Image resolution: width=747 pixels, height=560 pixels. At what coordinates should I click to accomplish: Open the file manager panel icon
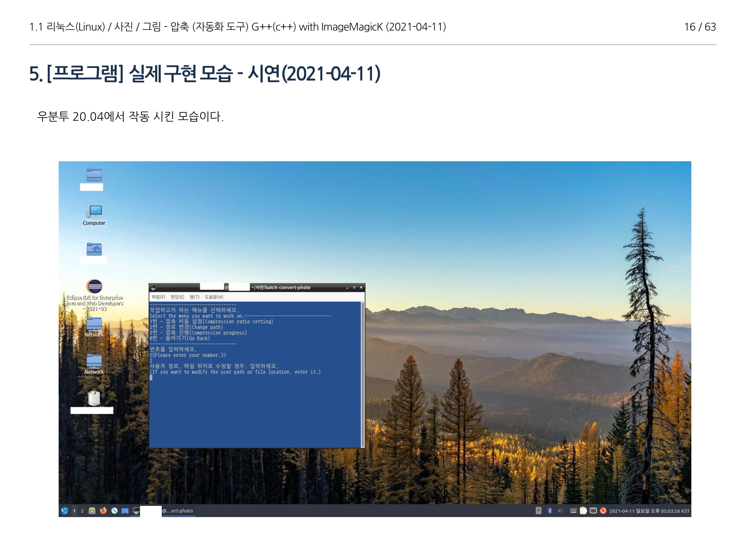pyautogui.click(x=92, y=511)
